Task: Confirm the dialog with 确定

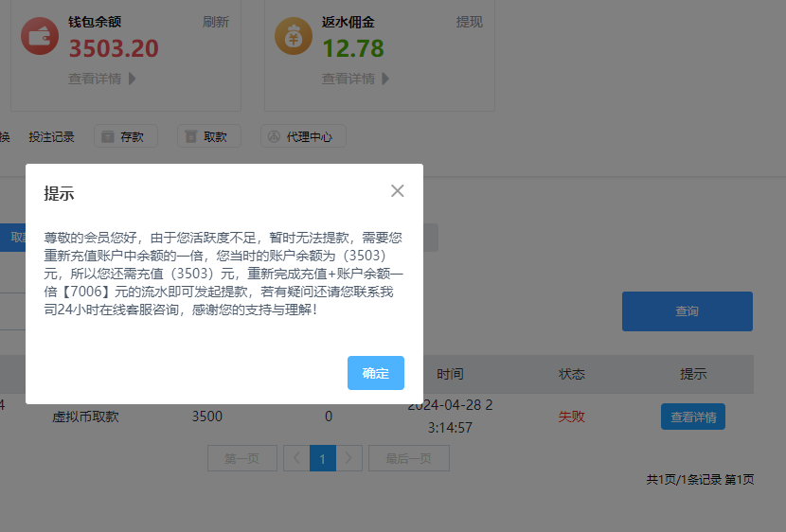Action: [376, 373]
